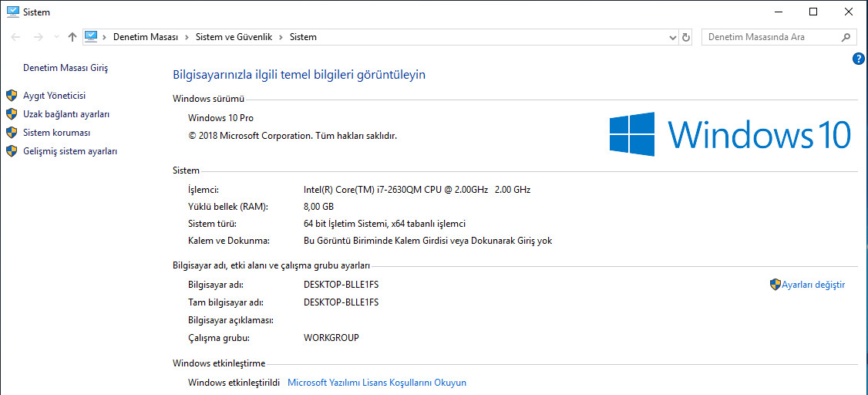Viewport: 868px width, 395px height.
Task: Open Uzak bağlantı ayarları link
Action: coord(66,114)
